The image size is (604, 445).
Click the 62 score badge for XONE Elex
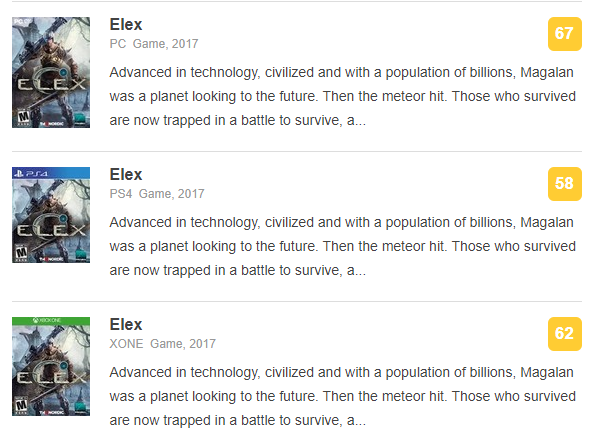564,333
